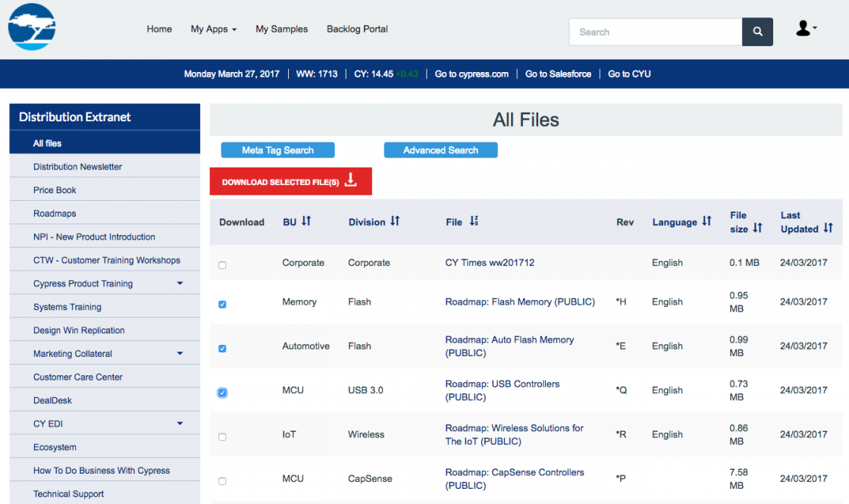Follow Go to cypress.com link
Screen dimensions: 849x504
[x=471, y=74]
